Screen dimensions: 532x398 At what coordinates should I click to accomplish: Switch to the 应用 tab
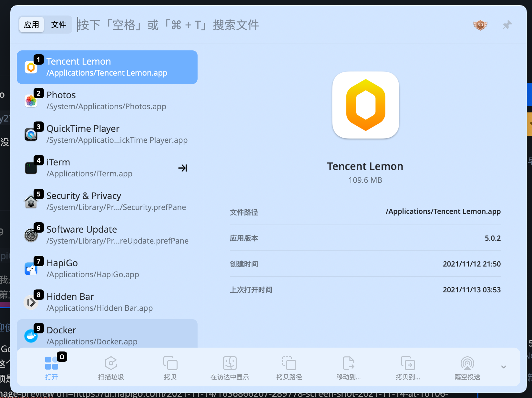[x=31, y=24]
